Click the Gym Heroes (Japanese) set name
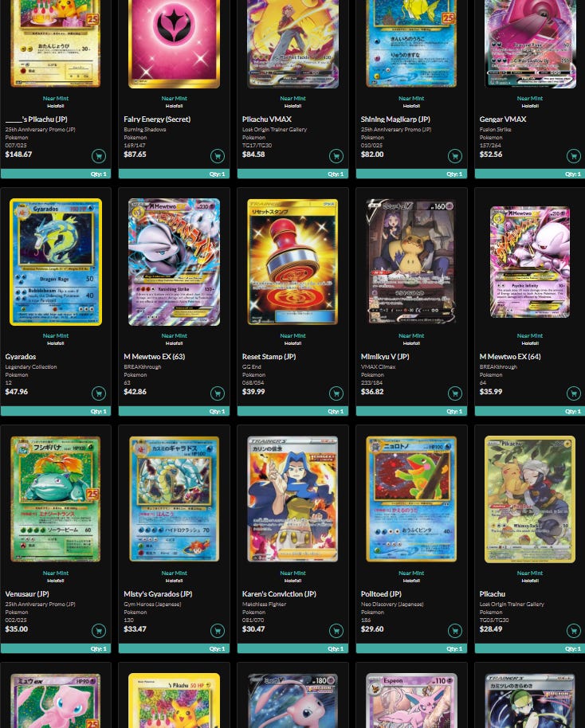 pos(152,604)
